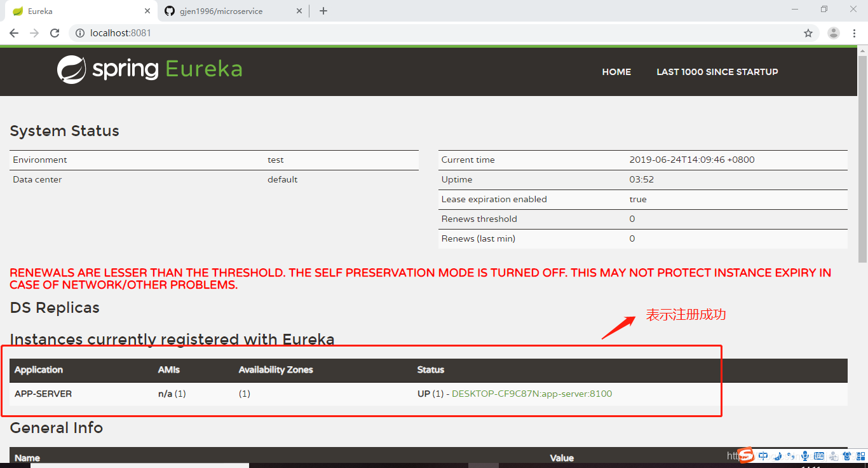This screenshot has width=868, height=468.
Task: Open the Chrome three-dot menu
Action: pos(855,33)
